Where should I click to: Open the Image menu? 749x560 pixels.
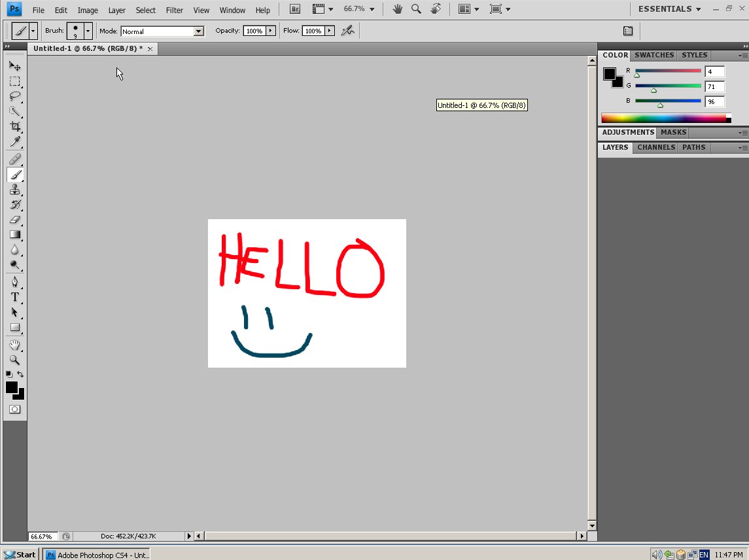click(x=88, y=10)
